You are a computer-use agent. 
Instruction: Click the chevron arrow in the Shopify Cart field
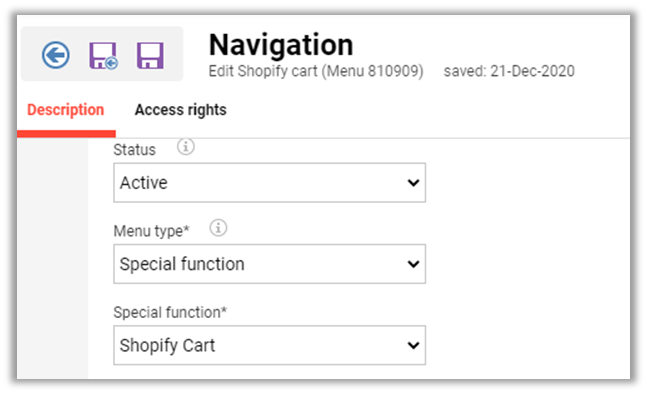tap(413, 345)
